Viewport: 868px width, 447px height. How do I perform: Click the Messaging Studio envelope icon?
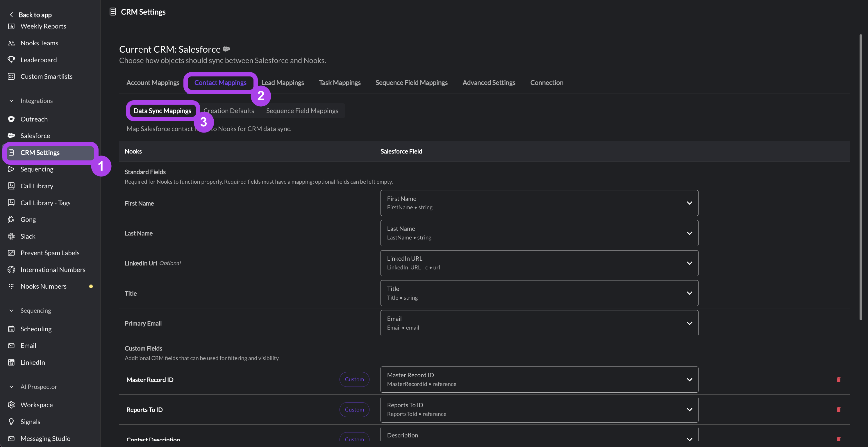(x=11, y=439)
